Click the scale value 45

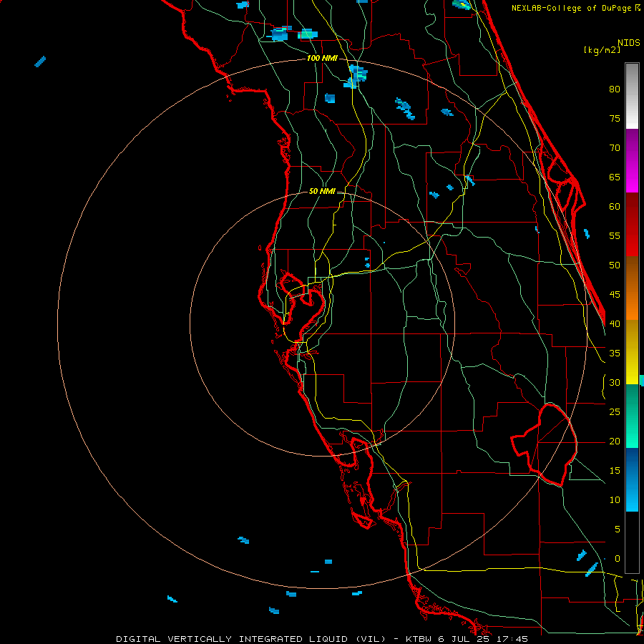click(615, 295)
